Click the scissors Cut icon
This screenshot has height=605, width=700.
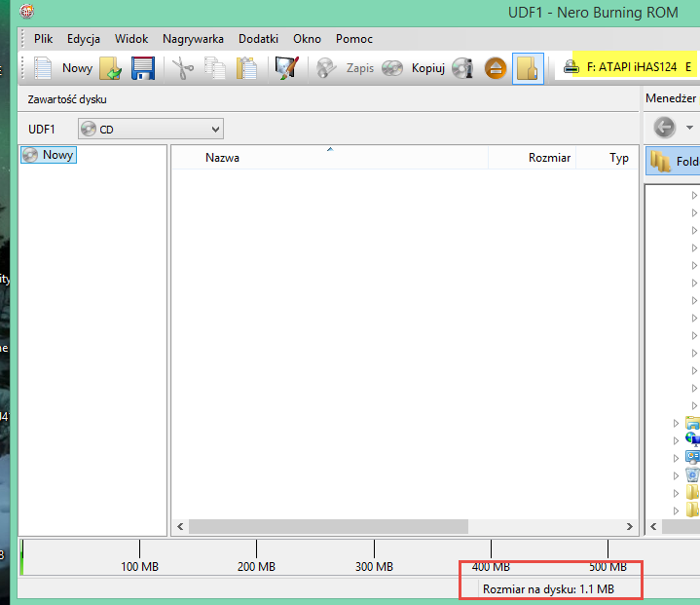[x=183, y=68]
